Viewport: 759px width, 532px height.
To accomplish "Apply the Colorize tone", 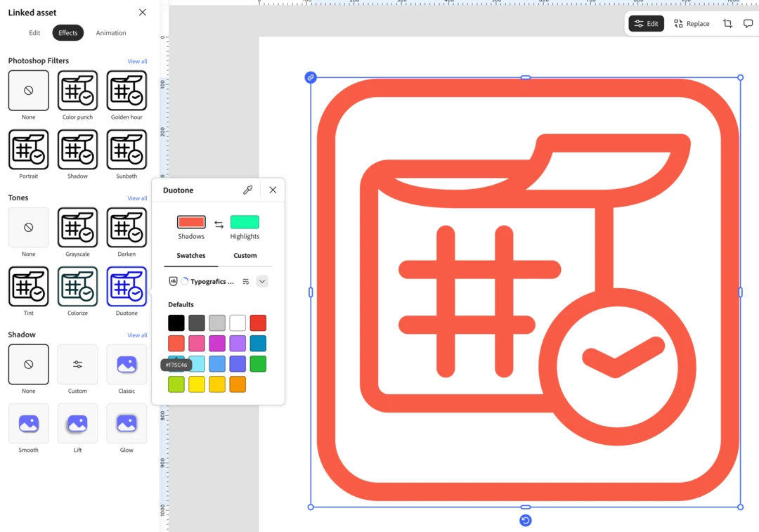I will [77, 287].
